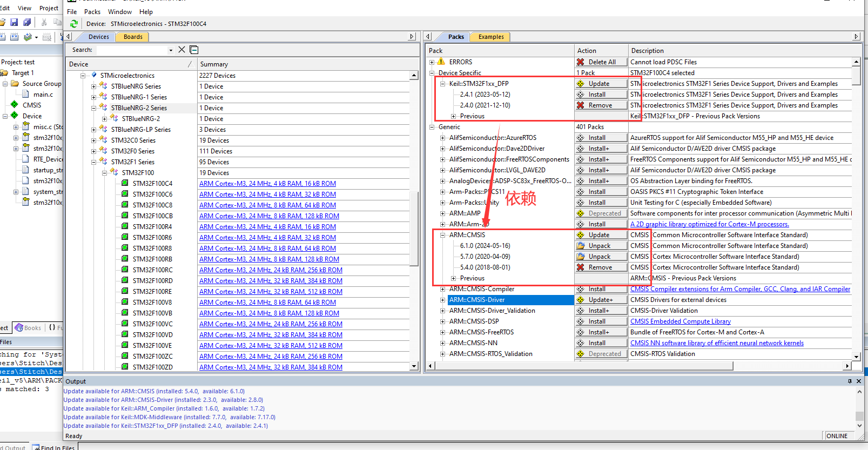Click Update+ button for ARM::CMSIS-Driver

tap(601, 300)
